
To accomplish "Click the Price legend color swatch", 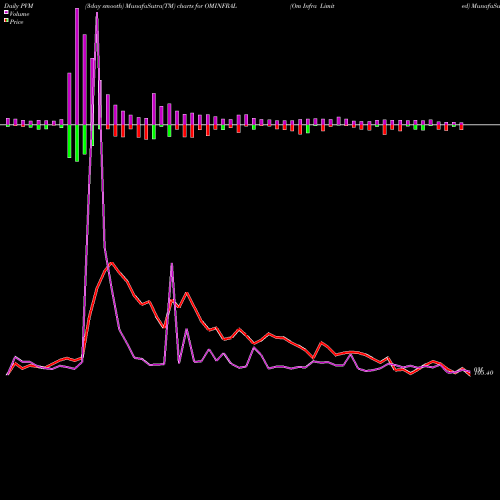I will [6, 21].
